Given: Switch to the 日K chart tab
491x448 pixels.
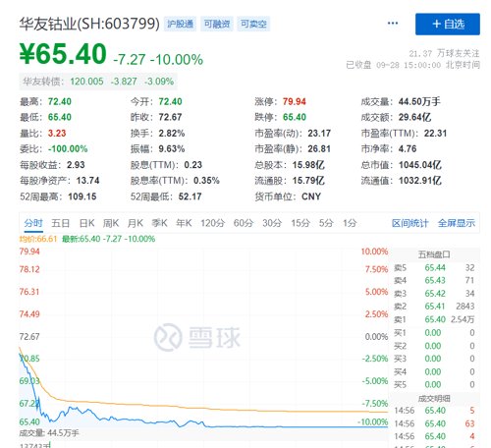Looking at the screenshot, I should pyautogui.click(x=86, y=223).
